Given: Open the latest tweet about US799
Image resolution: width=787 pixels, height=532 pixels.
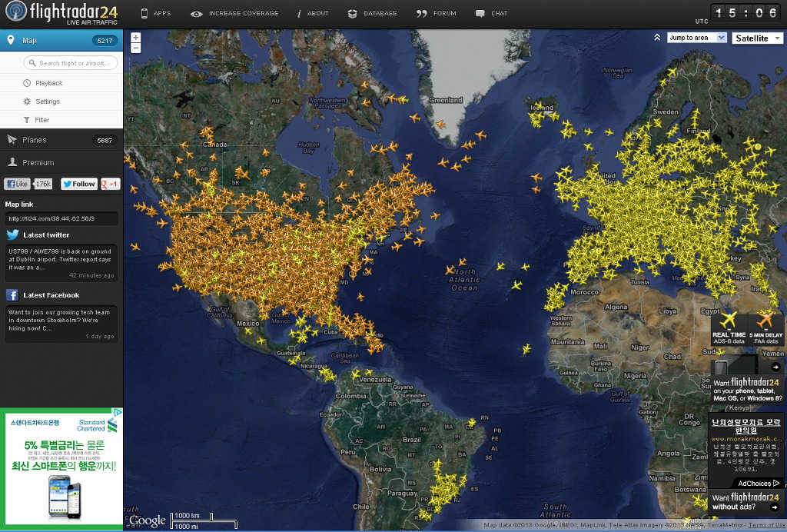Looking at the screenshot, I should click(61, 262).
